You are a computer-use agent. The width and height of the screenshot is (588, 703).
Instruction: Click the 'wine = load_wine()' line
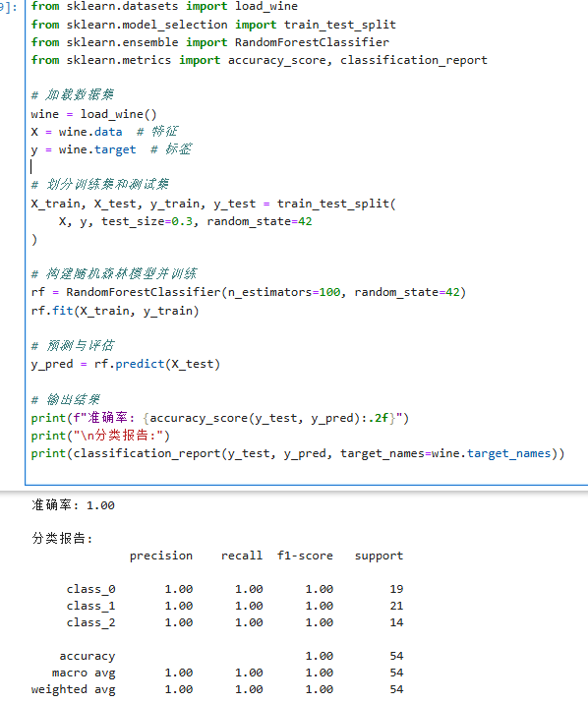[x=93, y=114]
